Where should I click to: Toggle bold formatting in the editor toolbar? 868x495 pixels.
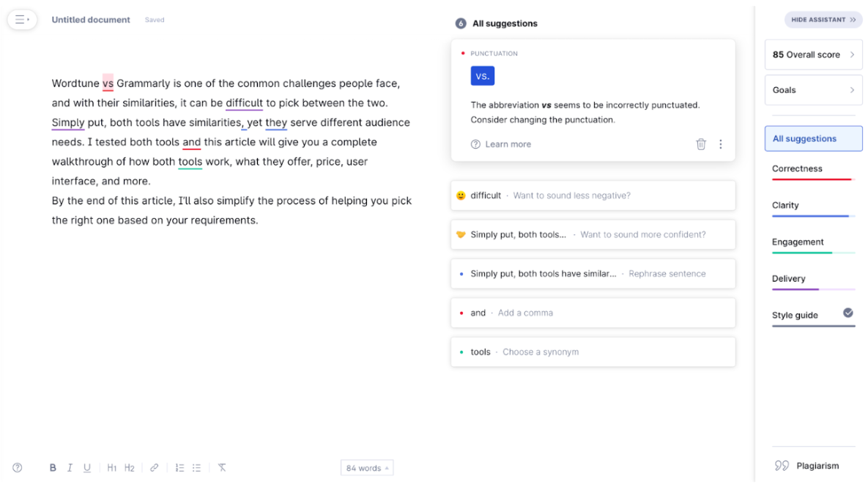53,467
